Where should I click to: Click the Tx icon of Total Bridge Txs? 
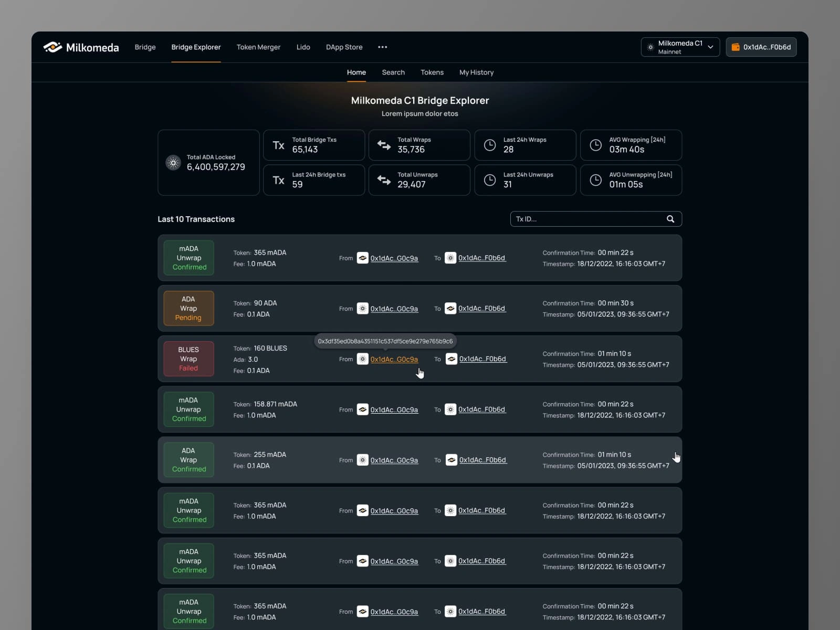click(x=279, y=145)
